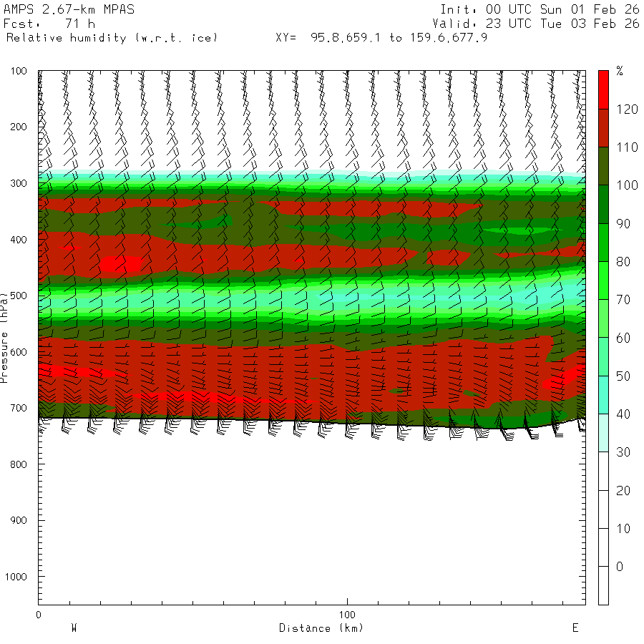Click the bright red above-120% colorbar swatch
The width and height of the screenshot is (644, 644).
(x=603, y=90)
